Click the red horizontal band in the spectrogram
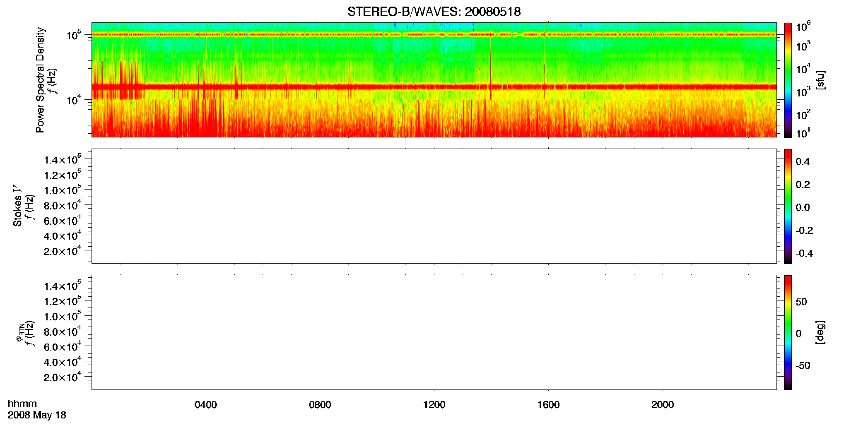This screenshot has height=447, width=868. pyautogui.click(x=434, y=87)
